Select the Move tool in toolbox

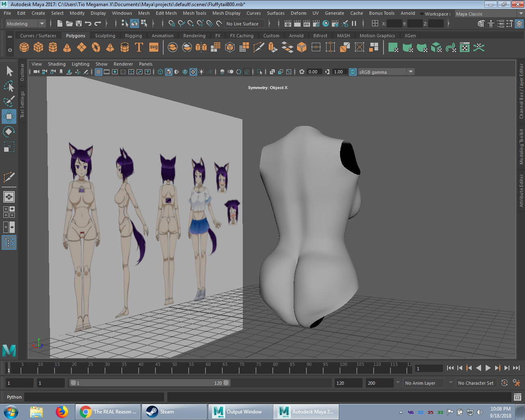pyautogui.click(x=9, y=116)
